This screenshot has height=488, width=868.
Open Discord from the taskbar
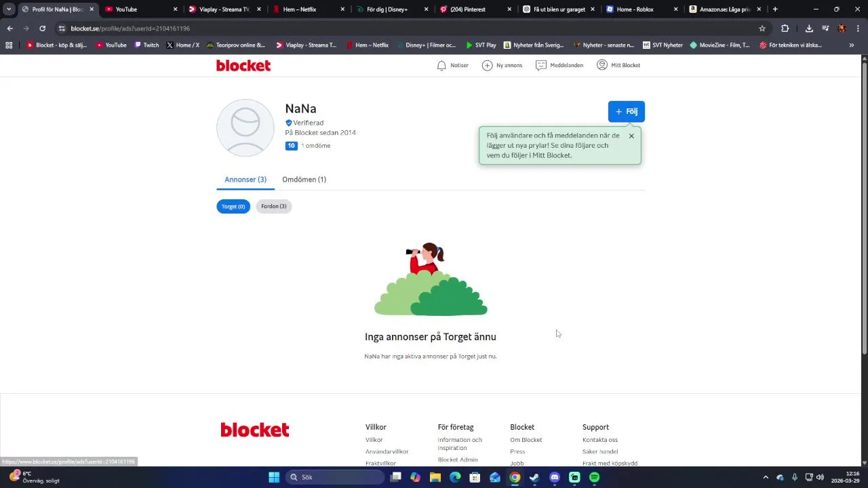click(555, 477)
